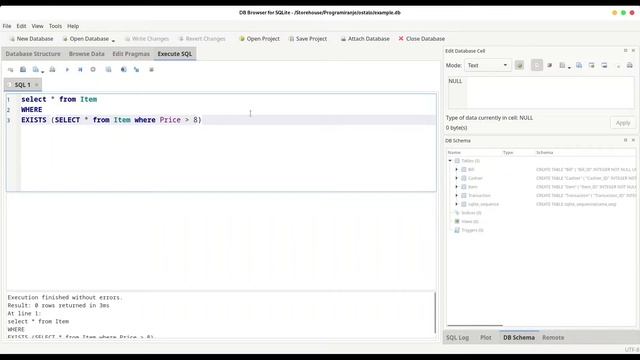Click the Save SQL file icon
The width and height of the screenshot is (640, 360).
(x=36, y=70)
